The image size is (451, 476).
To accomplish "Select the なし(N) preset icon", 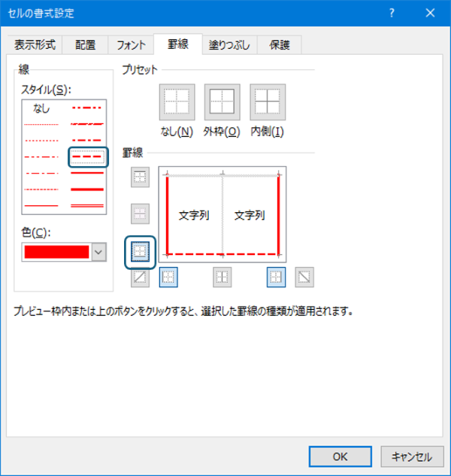I will (x=177, y=102).
